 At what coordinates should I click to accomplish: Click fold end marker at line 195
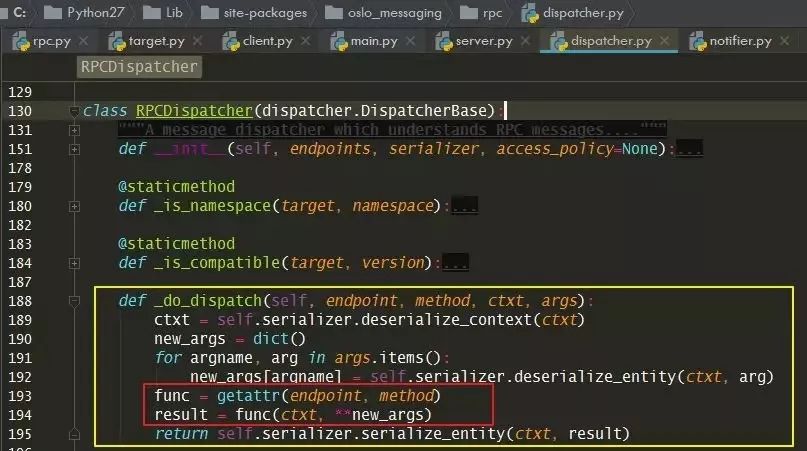pyautogui.click(x=74, y=434)
